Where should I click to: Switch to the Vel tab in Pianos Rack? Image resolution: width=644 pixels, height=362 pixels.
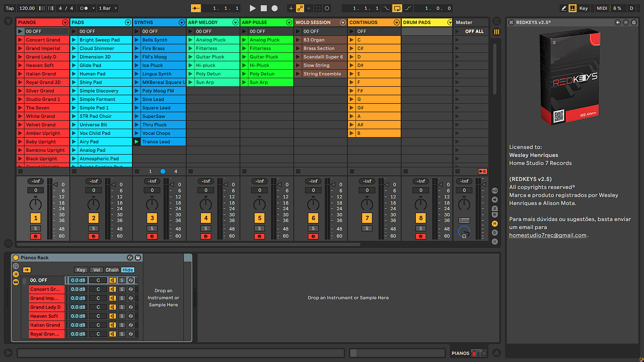96,270
